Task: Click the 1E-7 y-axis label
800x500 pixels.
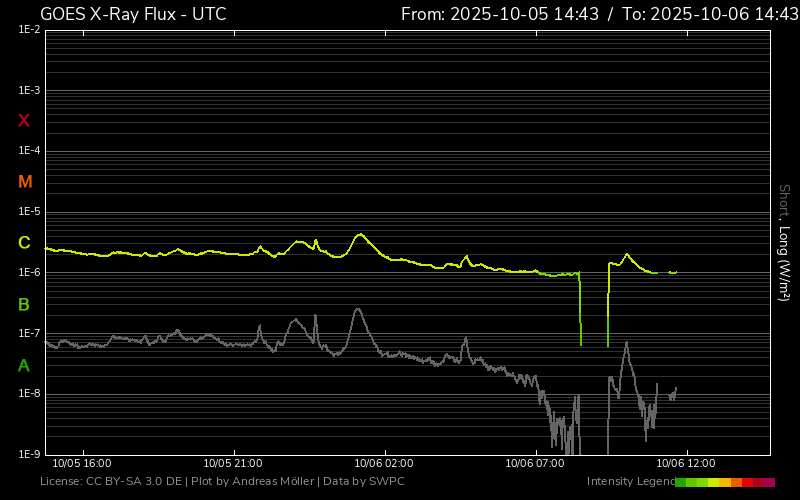Action: point(29,333)
